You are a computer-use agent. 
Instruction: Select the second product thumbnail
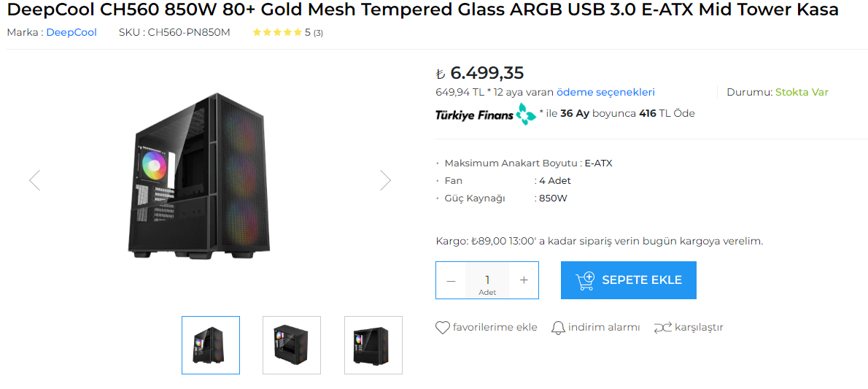coord(292,345)
